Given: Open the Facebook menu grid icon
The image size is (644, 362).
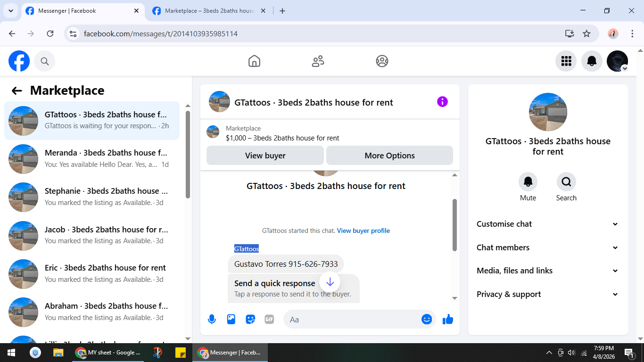Looking at the screenshot, I should tap(566, 61).
